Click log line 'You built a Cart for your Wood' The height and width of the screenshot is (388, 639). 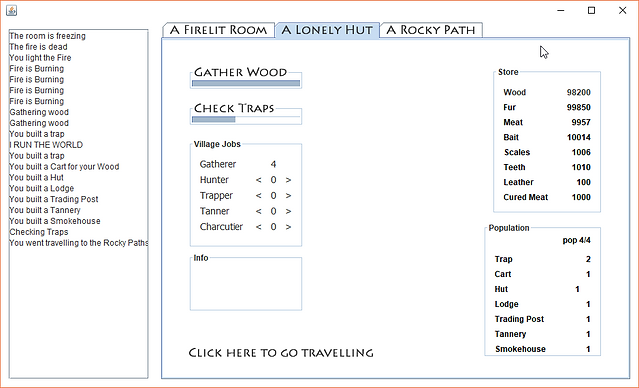[64, 167]
